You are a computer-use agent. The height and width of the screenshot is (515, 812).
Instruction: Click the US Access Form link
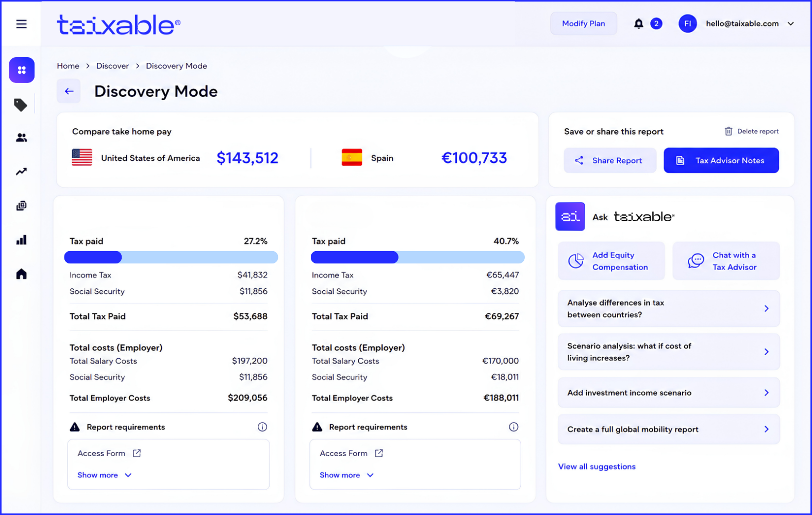102,453
